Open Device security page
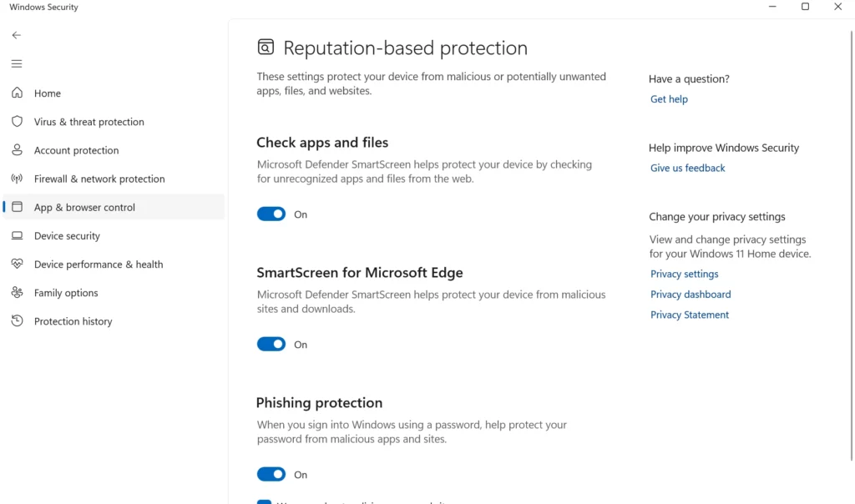Screen dimensions: 855x504 point(114,235)
